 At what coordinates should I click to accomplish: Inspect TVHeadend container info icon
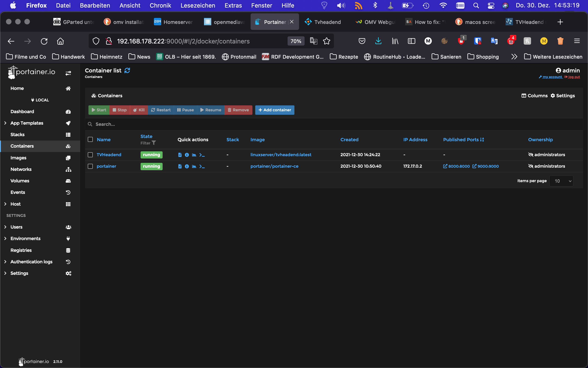(187, 155)
